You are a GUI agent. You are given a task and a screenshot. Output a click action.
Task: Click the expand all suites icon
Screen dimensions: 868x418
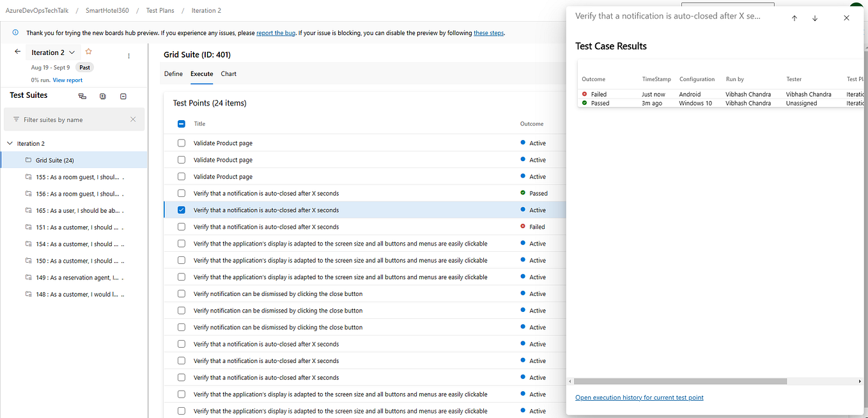(102, 97)
